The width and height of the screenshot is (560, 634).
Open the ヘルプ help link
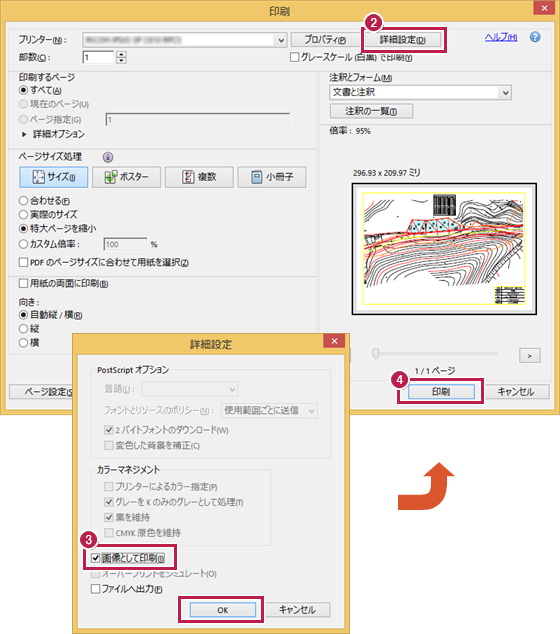(501, 37)
